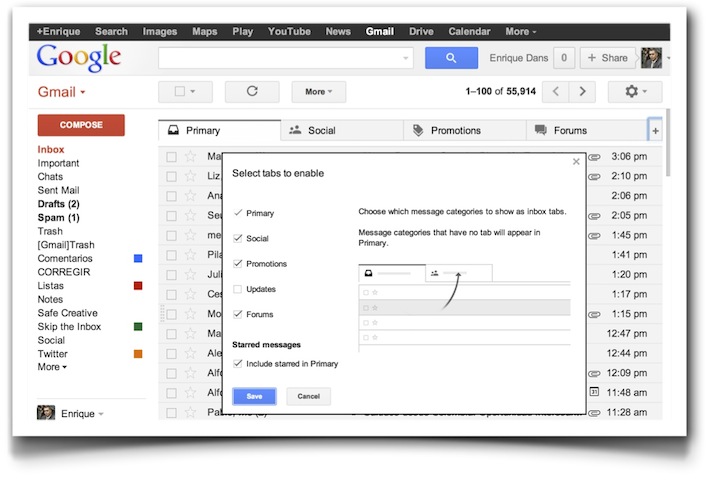Expand the More labels list in sidebar
This screenshot has width=709, height=480.
click(52, 367)
